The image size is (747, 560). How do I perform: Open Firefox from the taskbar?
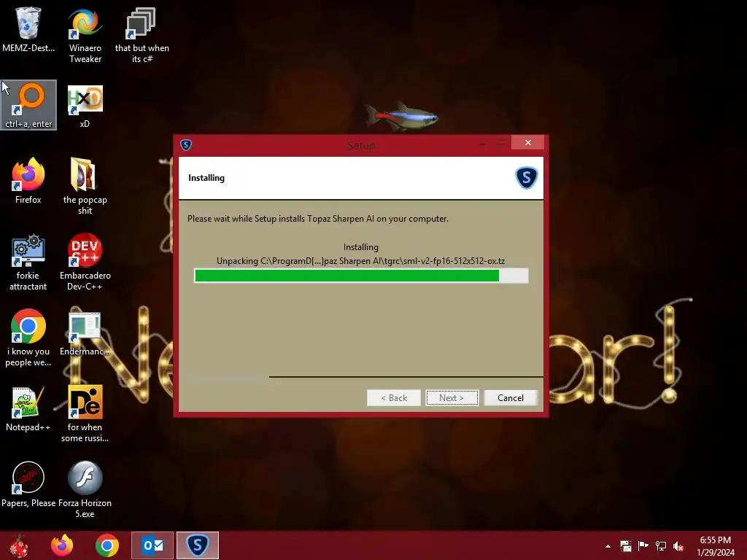[63, 545]
